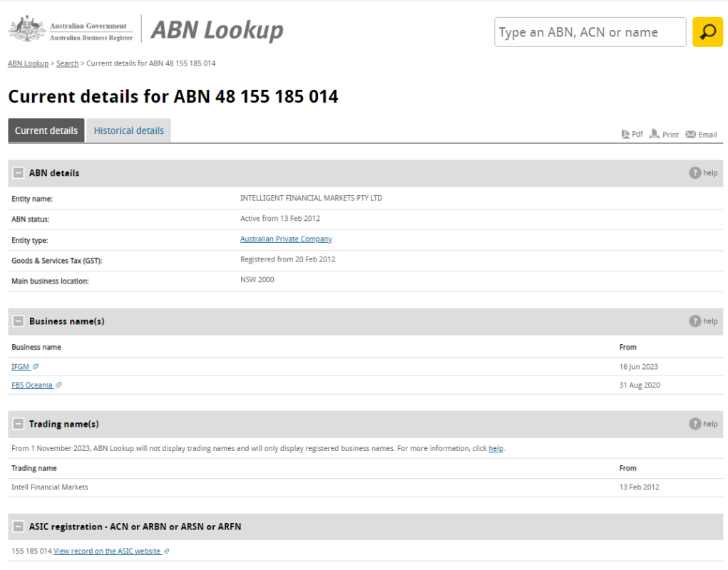The height and width of the screenshot is (570, 728).
Task: Collapse the ASIC registration section
Action: coord(18,527)
